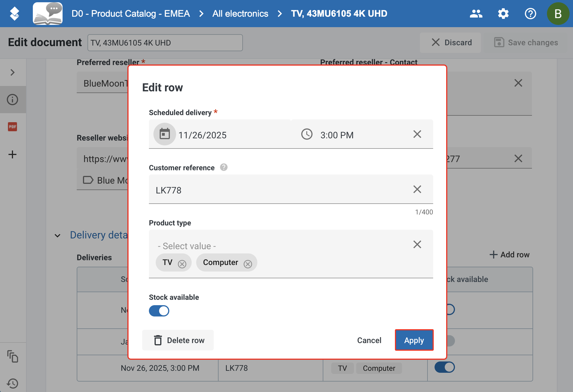
Task: Click the Reseller website https field
Action: tap(102, 158)
